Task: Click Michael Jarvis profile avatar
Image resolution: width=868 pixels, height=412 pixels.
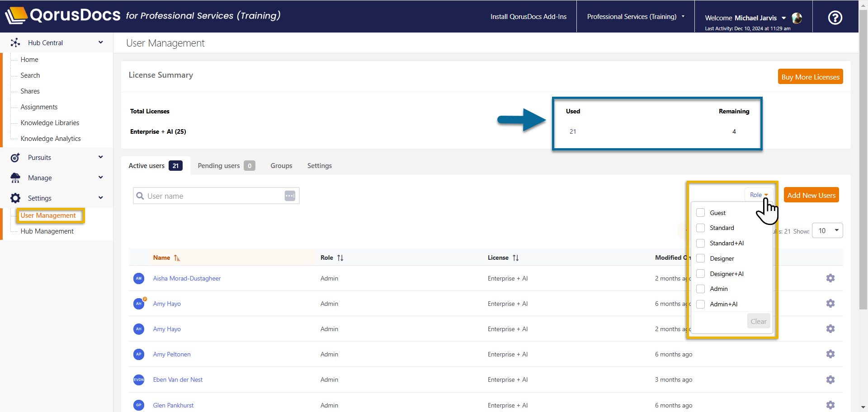Action: 797,18
